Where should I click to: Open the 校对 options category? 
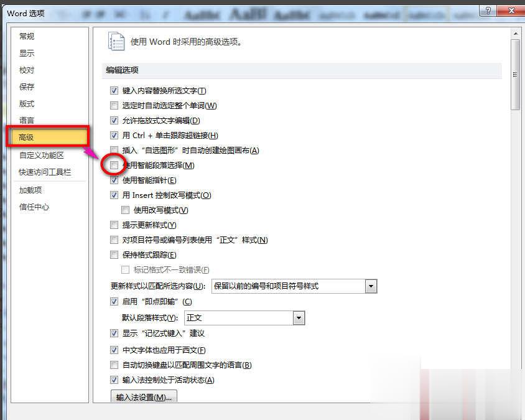pos(27,70)
